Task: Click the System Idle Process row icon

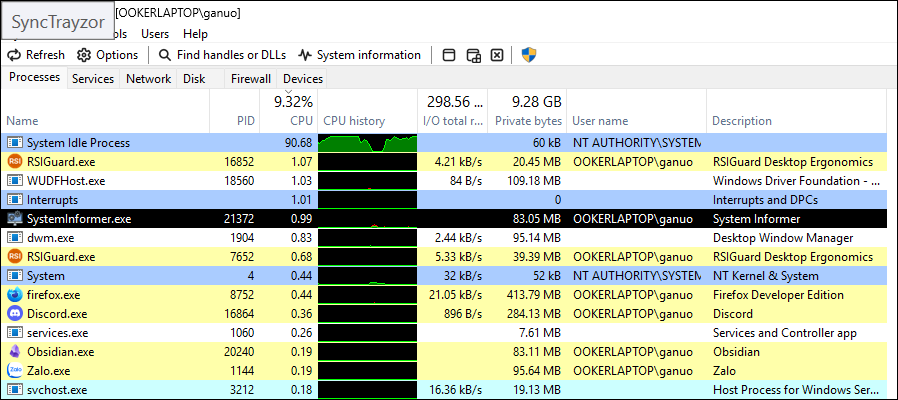Action: coord(15,143)
